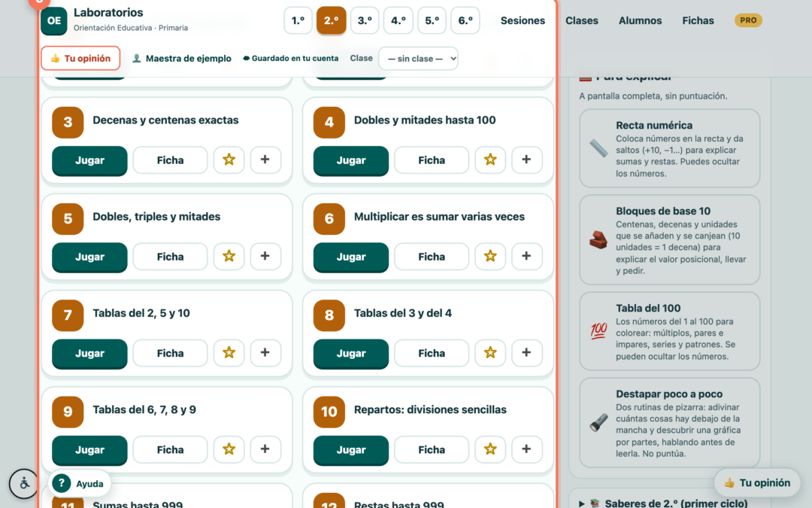Viewport: 812px width, 508px height.
Task: Play Dobles, triples y mitades
Action: 89,257
